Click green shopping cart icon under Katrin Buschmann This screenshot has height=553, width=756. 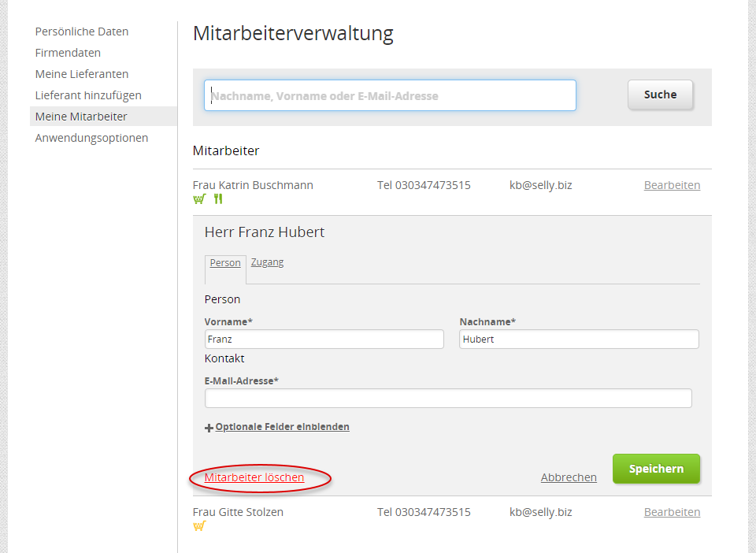(198, 199)
